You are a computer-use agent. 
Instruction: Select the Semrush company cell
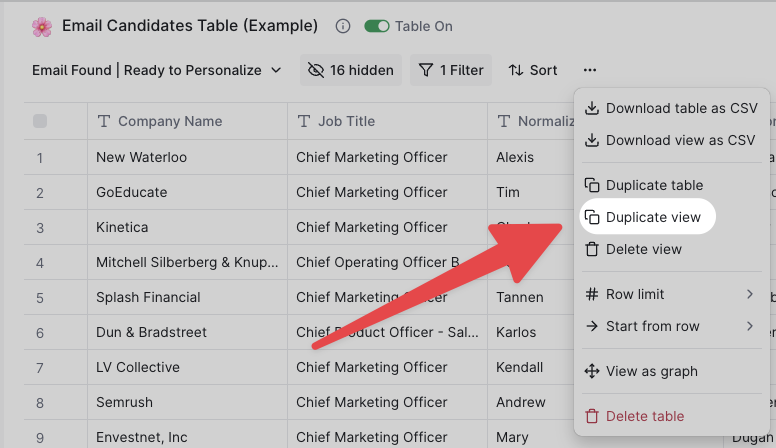(x=188, y=402)
